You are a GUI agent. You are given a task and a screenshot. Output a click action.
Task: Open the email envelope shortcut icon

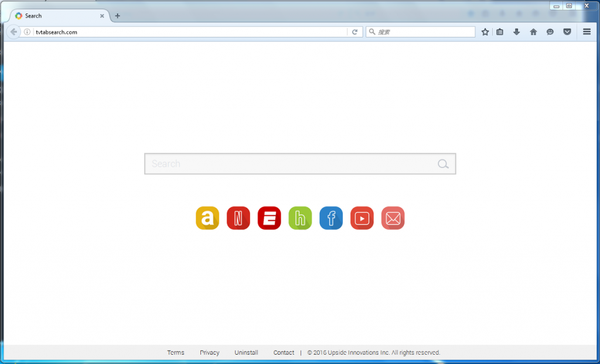(393, 218)
